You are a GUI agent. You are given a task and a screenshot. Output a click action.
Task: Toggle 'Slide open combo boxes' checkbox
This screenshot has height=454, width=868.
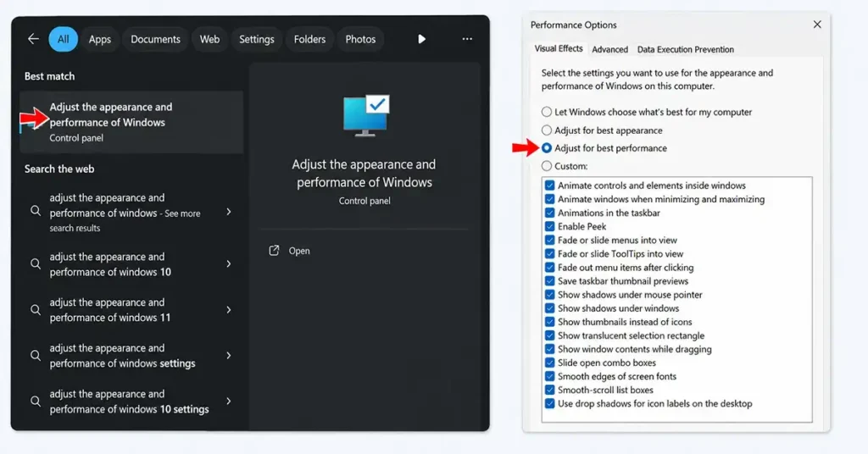[x=549, y=363]
